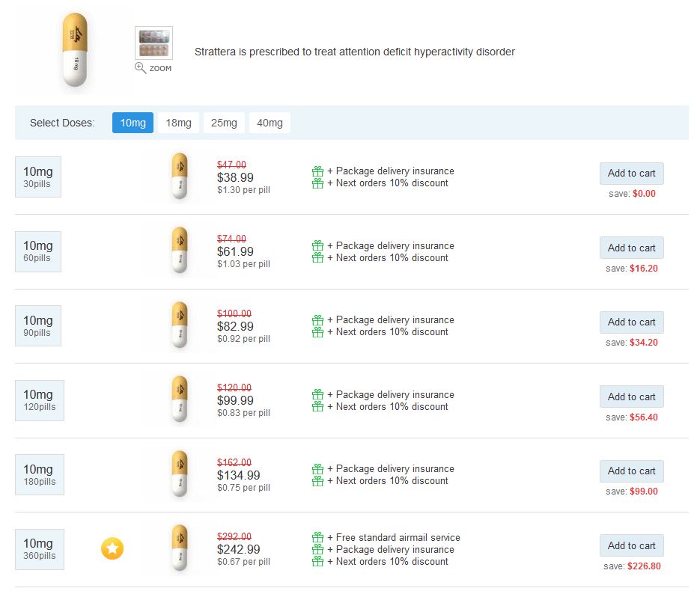
Task: Click gift icon for 10% discount in 90pills row
Action: click(x=318, y=332)
